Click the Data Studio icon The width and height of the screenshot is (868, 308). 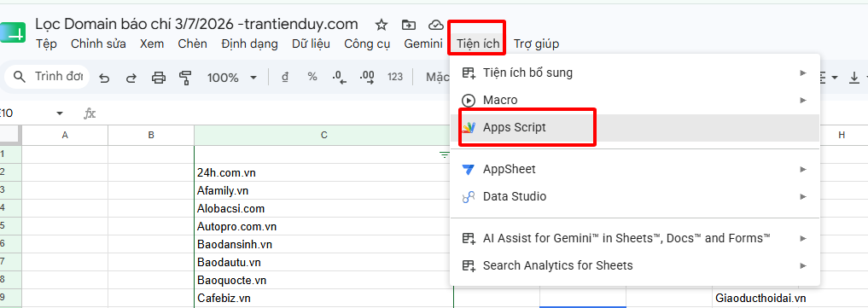pyautogui.click(x=469, y=196)
